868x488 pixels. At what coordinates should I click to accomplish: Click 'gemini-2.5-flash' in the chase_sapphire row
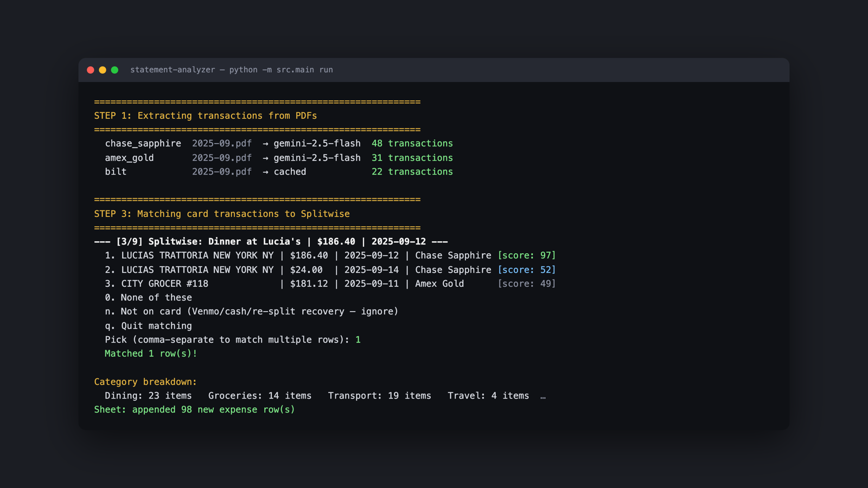point(317,144)
